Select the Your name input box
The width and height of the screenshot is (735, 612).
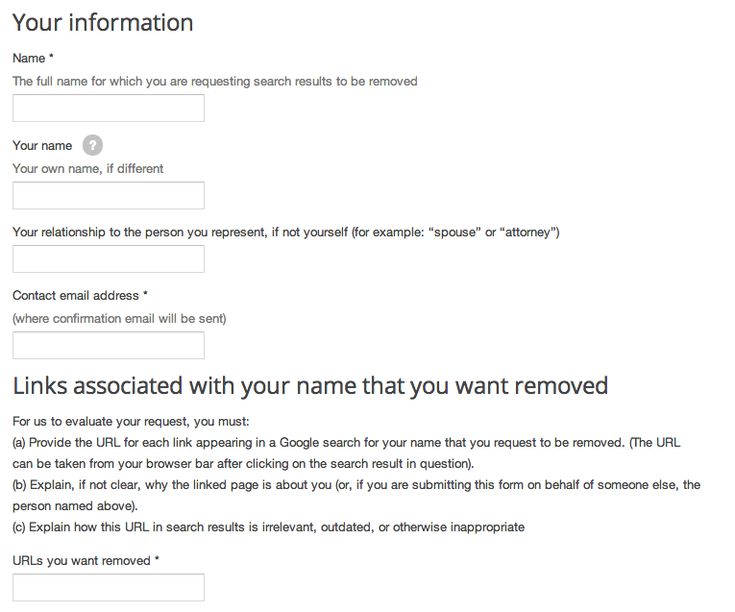(x=108, y=195)
